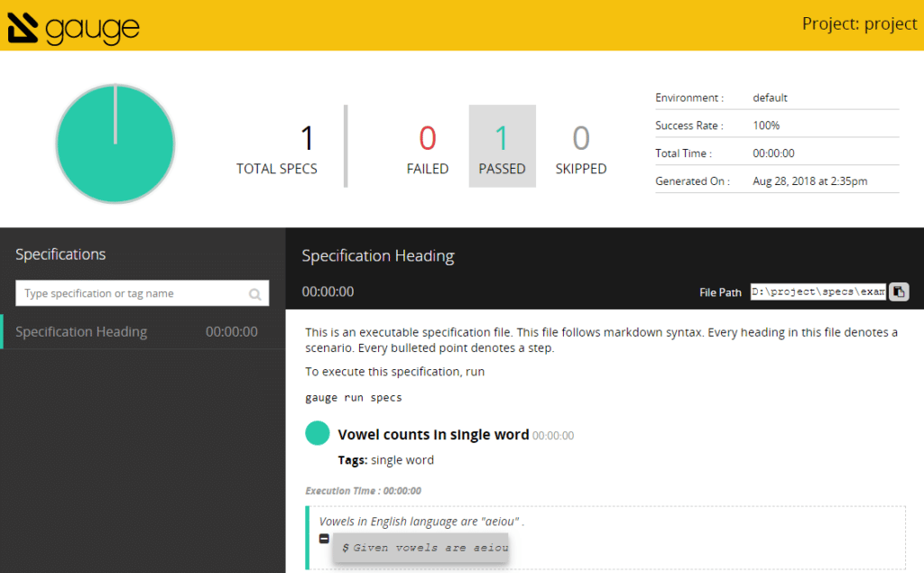The image size is (924, 573).
Task: Click the green pass-rate pie chart
Action: coord(115,144)
